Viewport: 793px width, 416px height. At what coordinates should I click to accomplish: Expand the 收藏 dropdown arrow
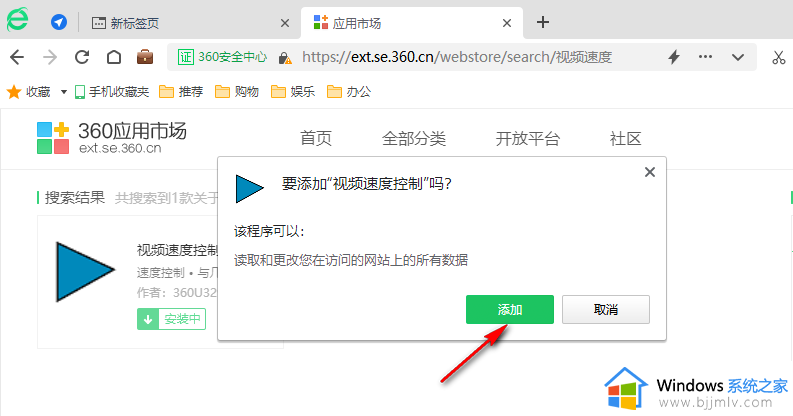pos(64,92)
